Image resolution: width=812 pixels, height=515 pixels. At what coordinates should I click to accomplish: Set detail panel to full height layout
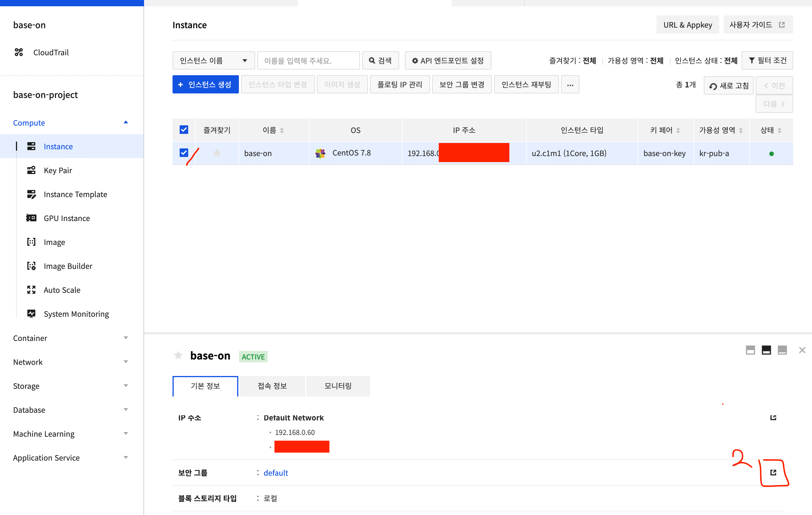point(750,350)
